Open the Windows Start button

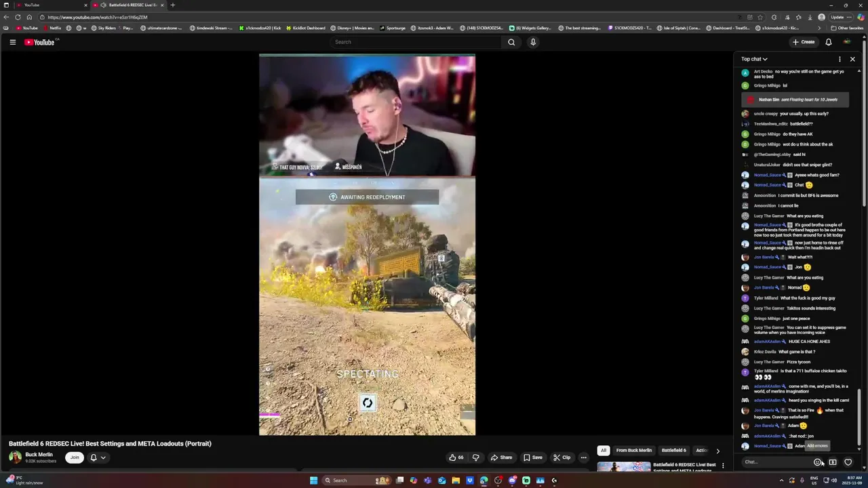(x=313, y=481)
